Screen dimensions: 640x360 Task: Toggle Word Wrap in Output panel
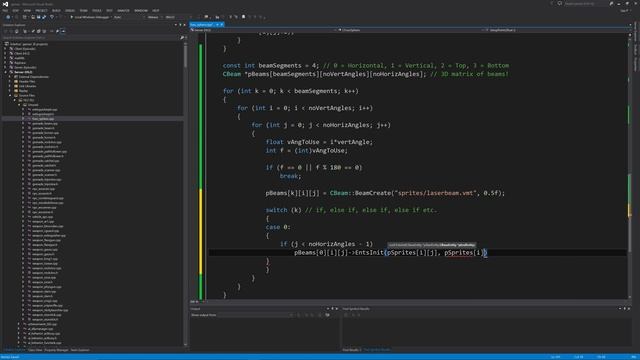(x=327, y=315)
